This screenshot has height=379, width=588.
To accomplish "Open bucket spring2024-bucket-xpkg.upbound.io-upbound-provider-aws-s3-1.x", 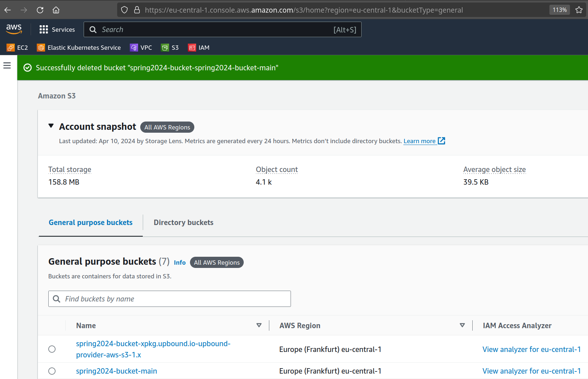I will 153,349.
